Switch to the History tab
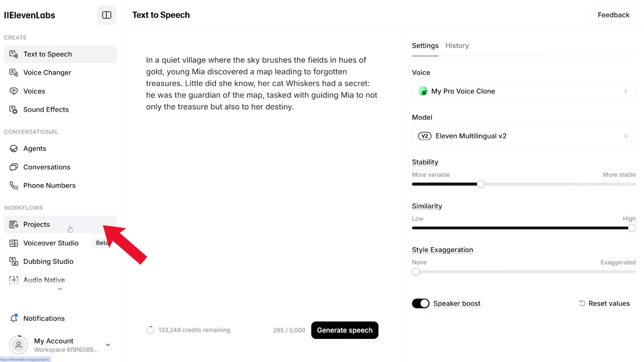 point(457,46)
